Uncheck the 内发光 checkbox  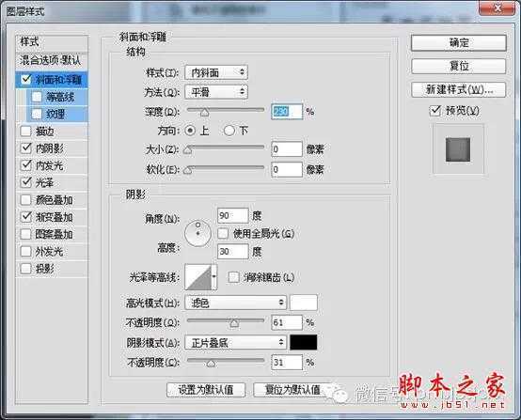tap(26, 165)
